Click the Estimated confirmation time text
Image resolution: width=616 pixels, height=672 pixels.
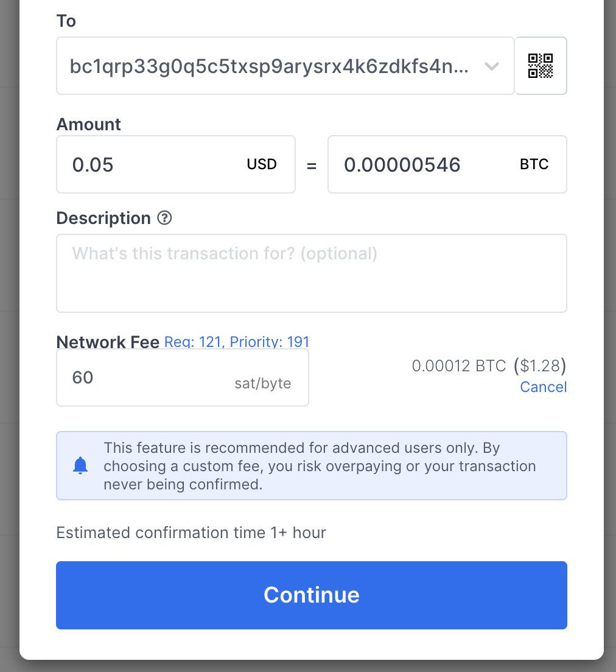click(x=191, y=533)
